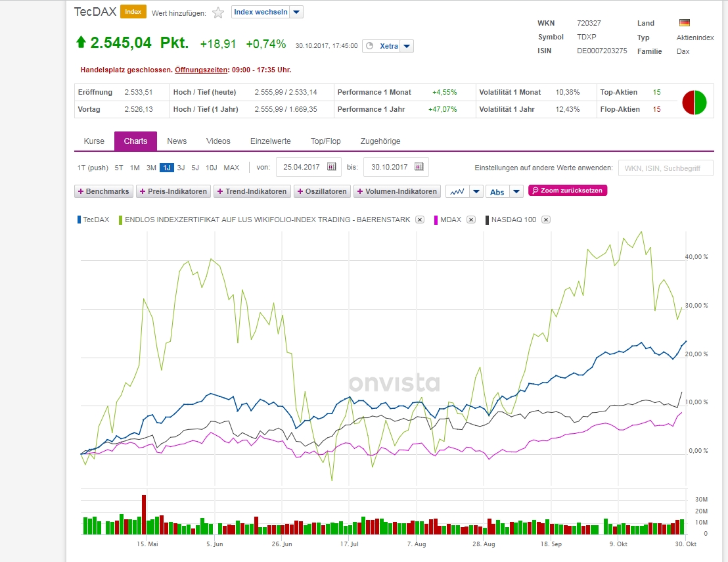Open the News tab
Image resolution: width=728 pixels, height=562 pixels.
point(177,141)
